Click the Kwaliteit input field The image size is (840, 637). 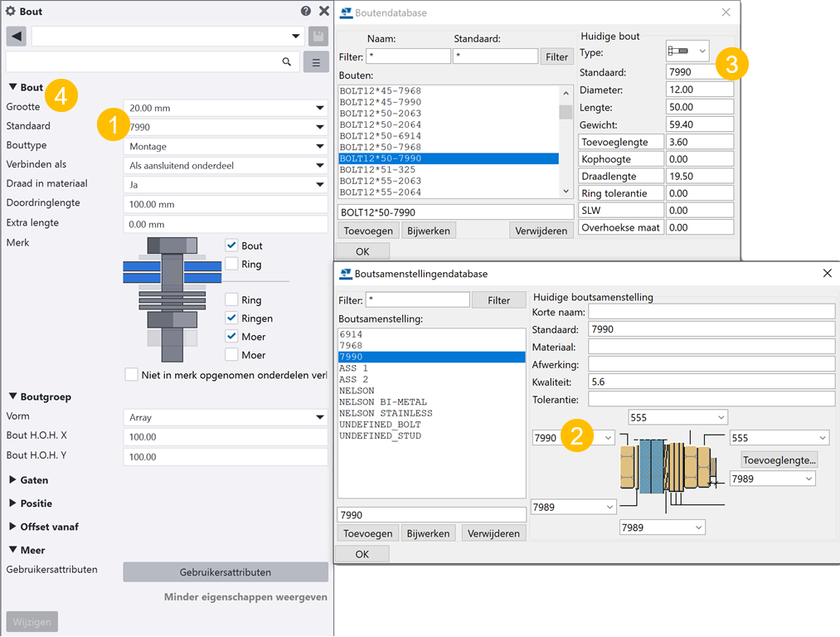[711, 382]
